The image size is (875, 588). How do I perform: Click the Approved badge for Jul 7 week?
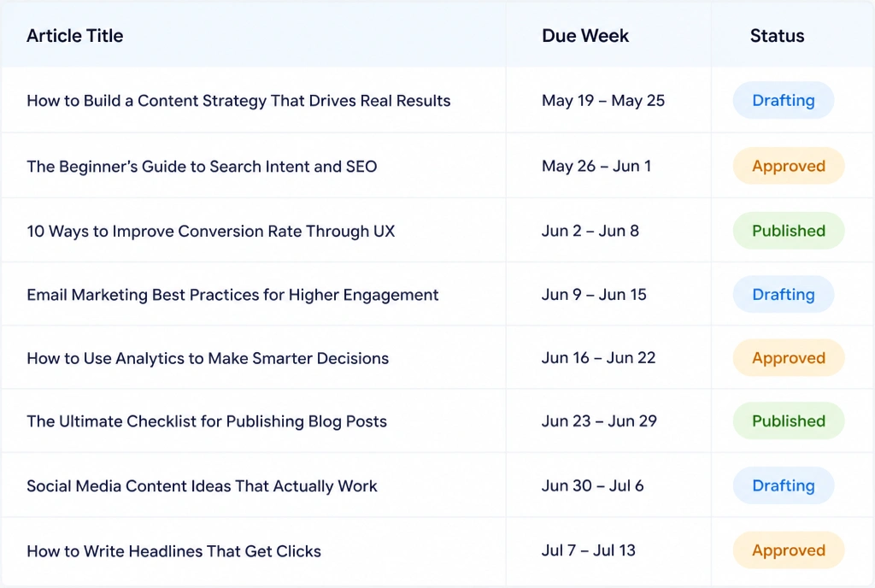789,550
